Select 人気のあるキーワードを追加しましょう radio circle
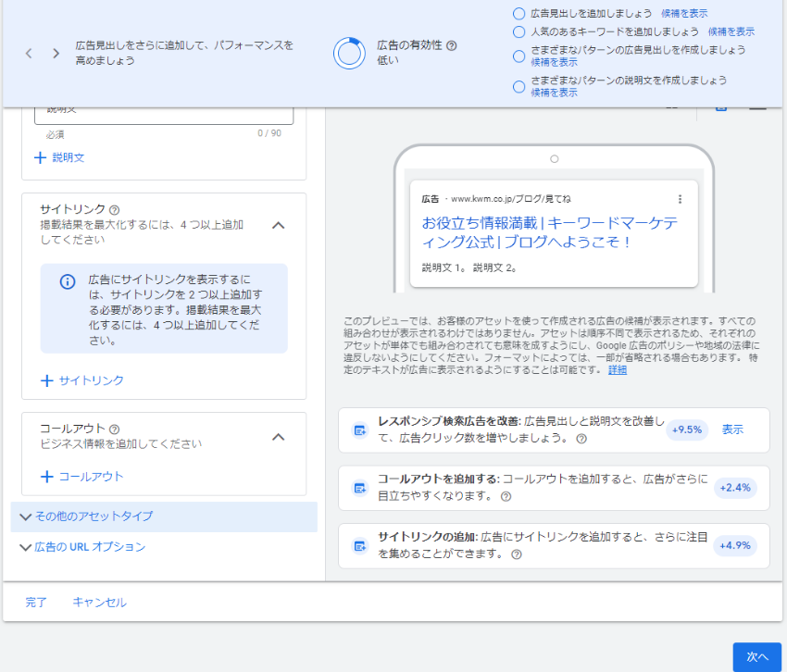The height and width of the screenshot is (672, 787). click(x=519, y=31)
